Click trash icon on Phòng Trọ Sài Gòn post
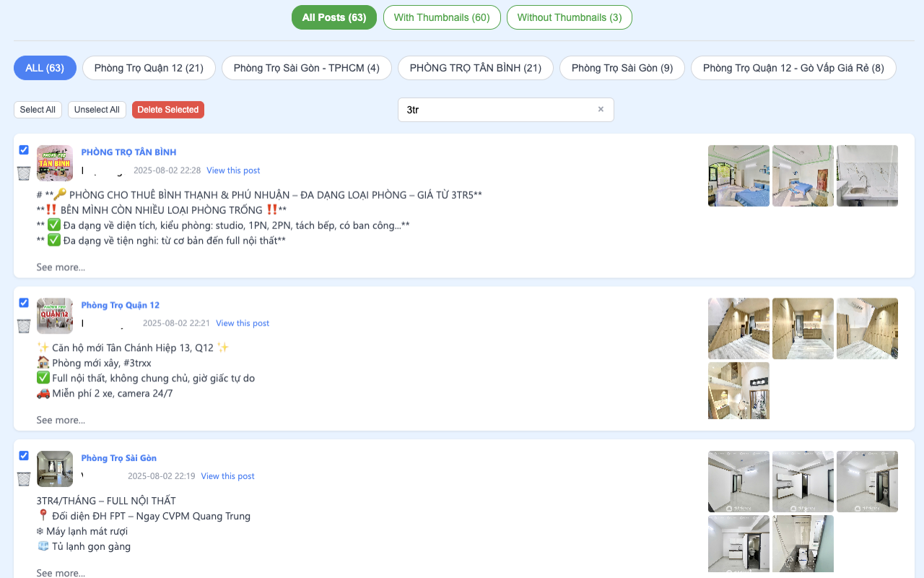 [24, 479]
